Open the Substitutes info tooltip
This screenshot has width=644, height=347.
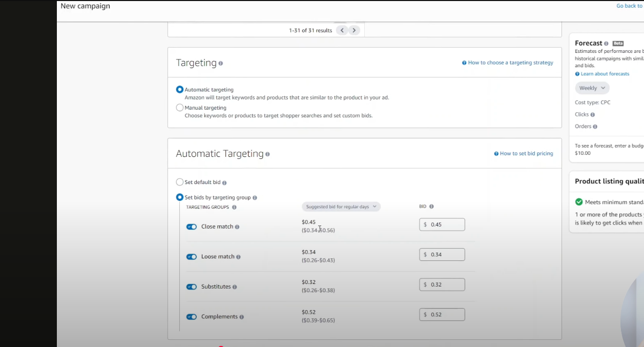point(234,287)
